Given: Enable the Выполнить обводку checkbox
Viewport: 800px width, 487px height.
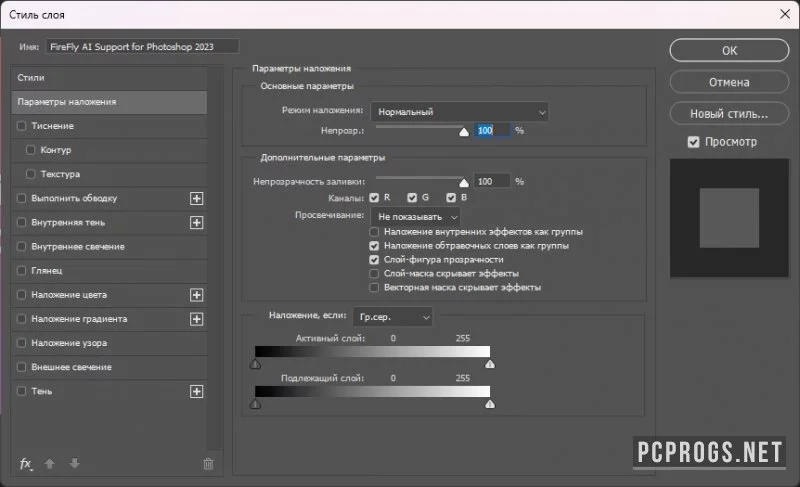Looking at the screenshot, I should [21, 198].
